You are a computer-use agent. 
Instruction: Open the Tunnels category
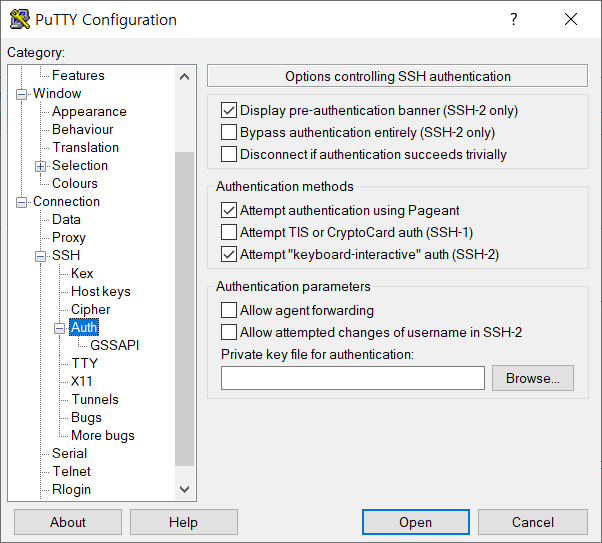pyautogui.click(x=95, y=399)
